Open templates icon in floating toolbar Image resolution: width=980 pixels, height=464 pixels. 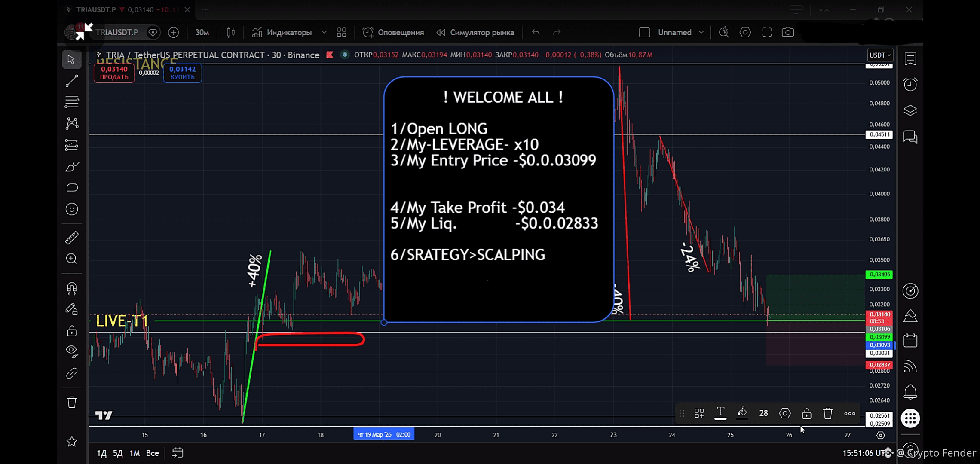(x=699, y=413)
